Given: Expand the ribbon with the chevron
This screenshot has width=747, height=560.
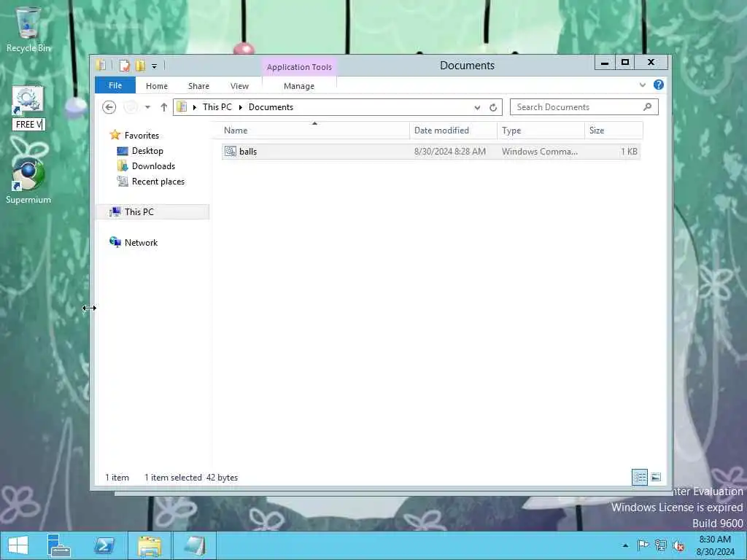Looking at the screenshot, I should (643, 85).
